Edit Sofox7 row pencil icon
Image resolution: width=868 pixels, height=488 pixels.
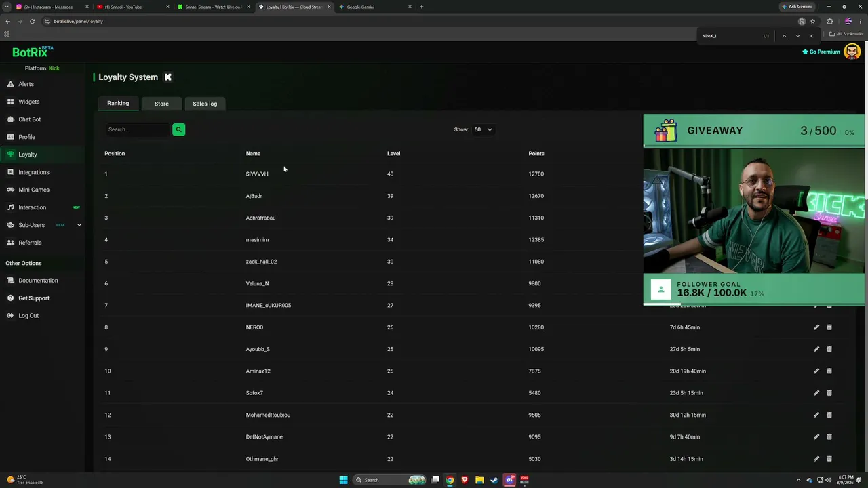[x=816, y=393]
